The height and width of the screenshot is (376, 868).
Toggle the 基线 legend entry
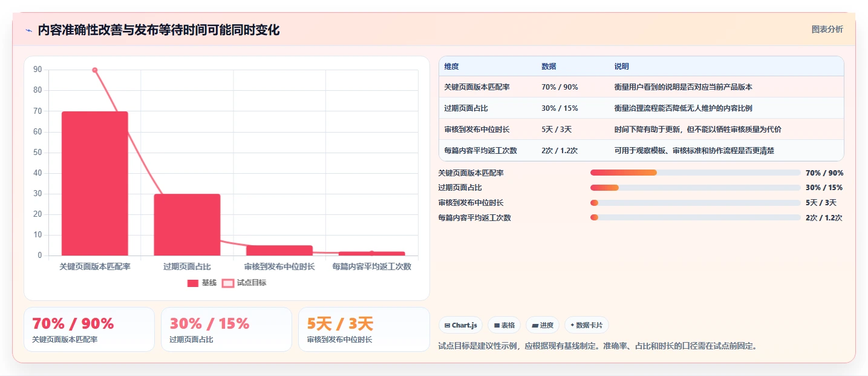coord(201,283)
